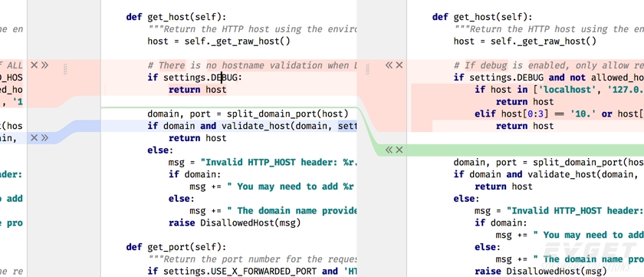Click the 'msg = "Invalid HTTP_HOST header' line in middle pane
Screen dimensions: 644x277
click(263, 162)
